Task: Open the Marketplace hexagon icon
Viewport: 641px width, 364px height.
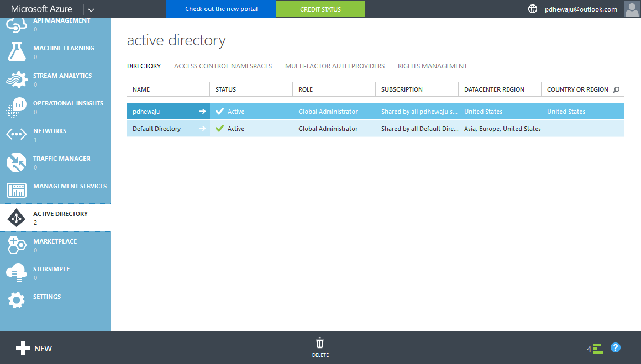Action: pos(17,245)
